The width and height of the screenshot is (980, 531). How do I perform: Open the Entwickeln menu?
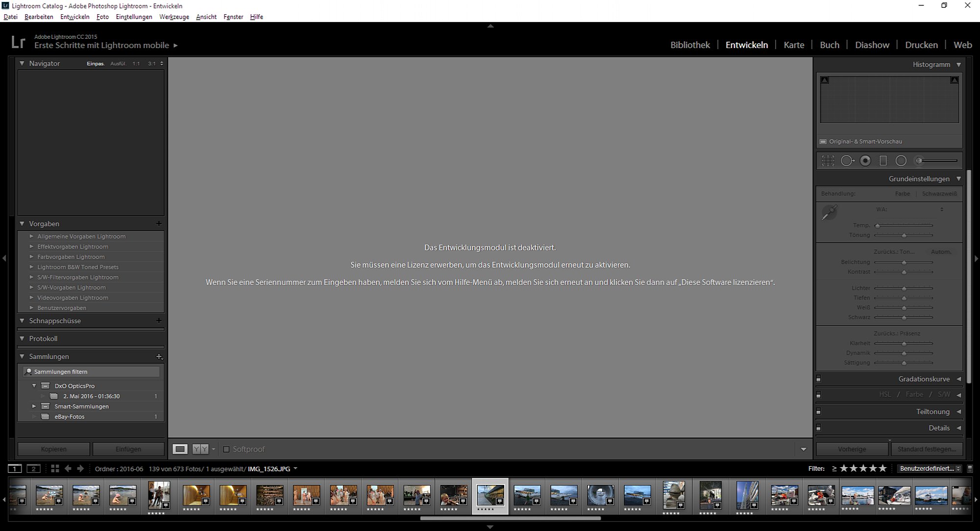pyautogui.click(x=75, y=17)
